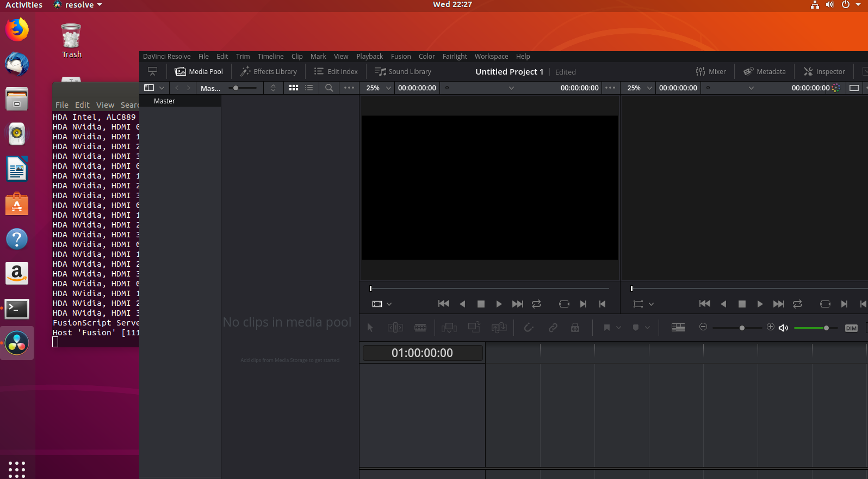Play reverse in source viewer

click(x=462, y=304)
